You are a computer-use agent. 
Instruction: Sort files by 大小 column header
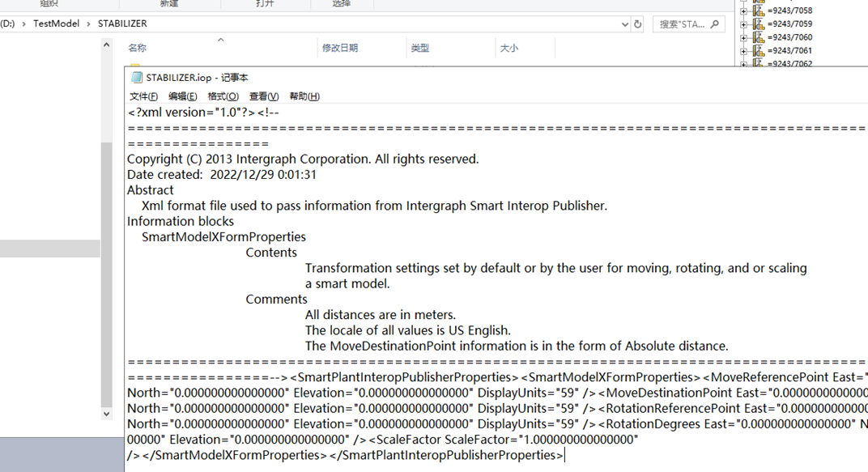pyautogui.click(x=509, y=48)
